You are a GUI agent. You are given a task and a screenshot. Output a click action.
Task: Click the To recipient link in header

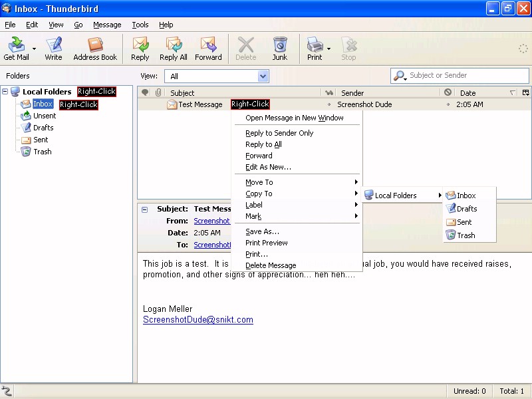click(212, 245)
